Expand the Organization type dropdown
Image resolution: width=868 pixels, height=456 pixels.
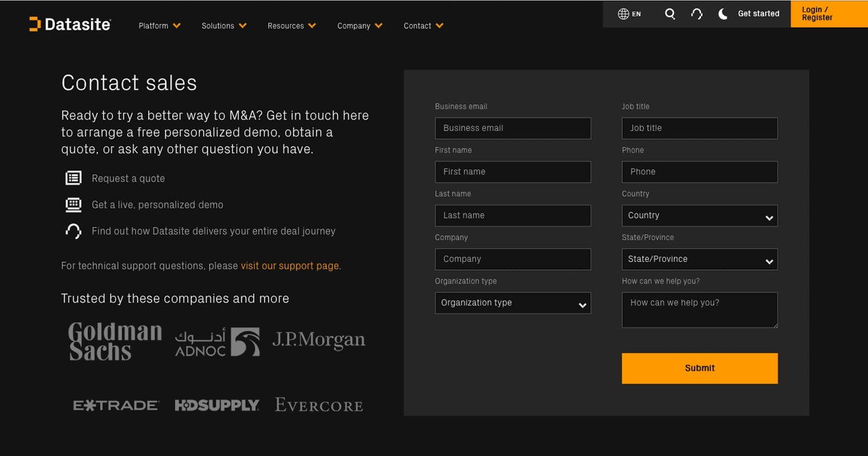click(x=513, y=303)
